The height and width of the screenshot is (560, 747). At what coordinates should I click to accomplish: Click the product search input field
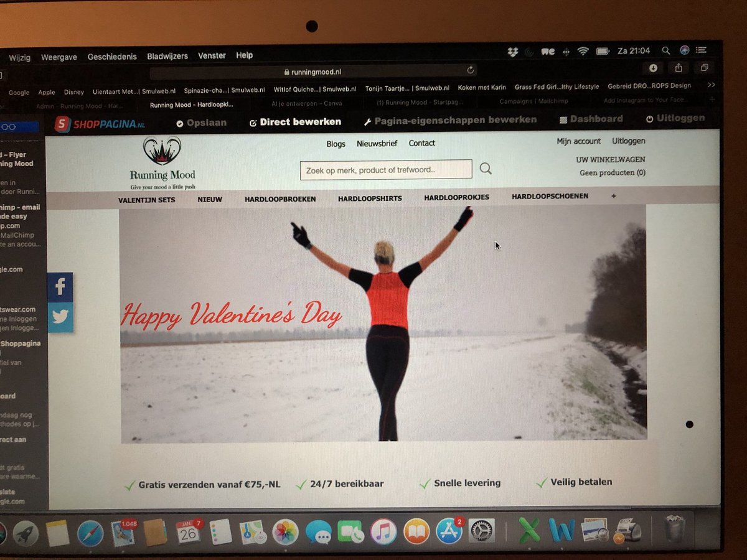[386, 170]
